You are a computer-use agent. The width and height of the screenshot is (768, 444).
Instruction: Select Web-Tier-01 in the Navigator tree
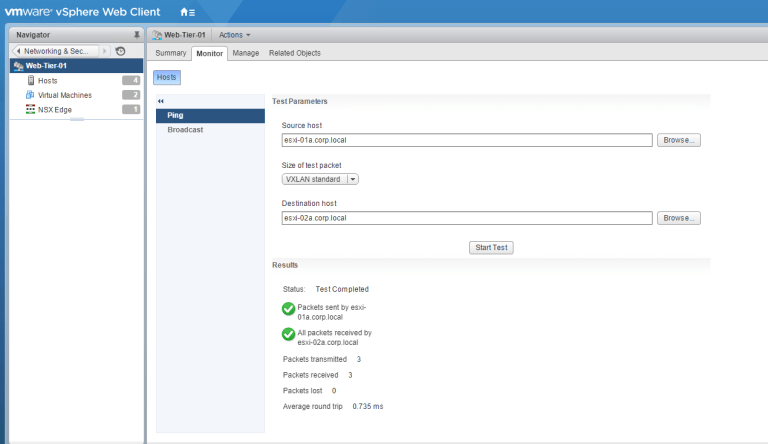point(46,66)
